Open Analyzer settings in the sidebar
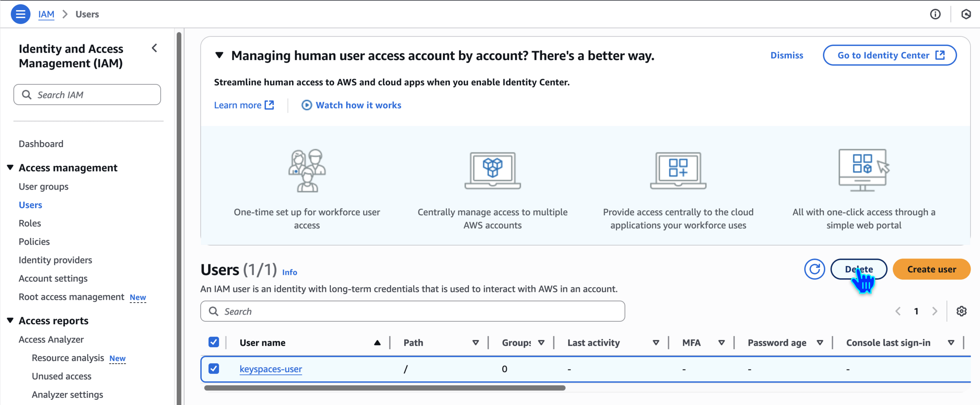980x405 pixels. [x=67, y=394]
